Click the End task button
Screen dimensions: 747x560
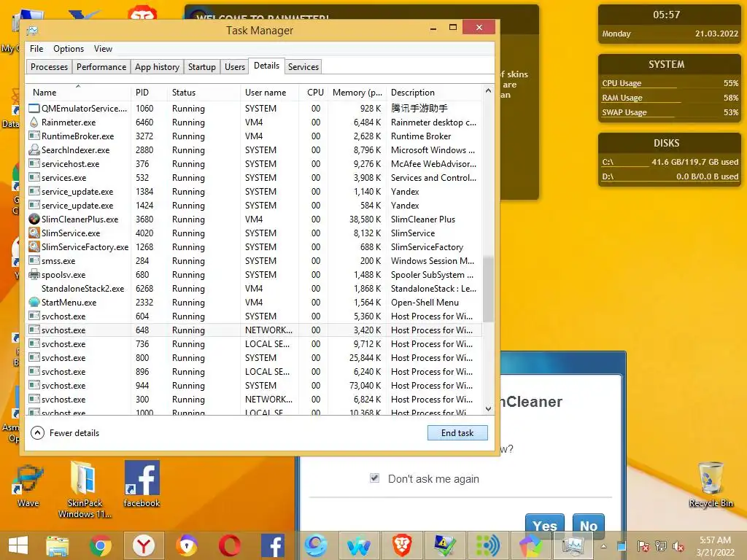pos(457,433)
